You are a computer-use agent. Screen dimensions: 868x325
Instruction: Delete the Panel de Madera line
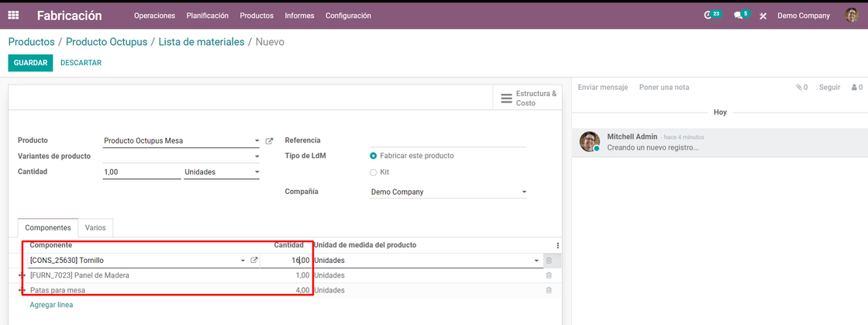pos(549,275)
